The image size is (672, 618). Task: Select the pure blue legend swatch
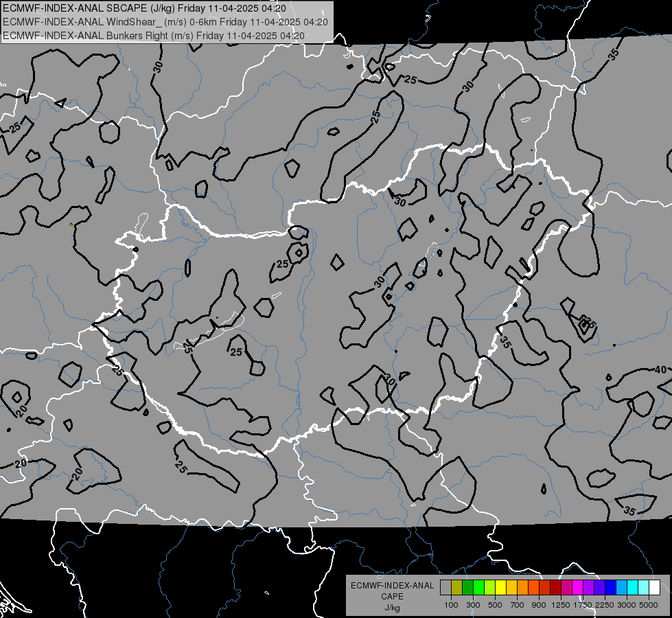[x=611, y=588]
